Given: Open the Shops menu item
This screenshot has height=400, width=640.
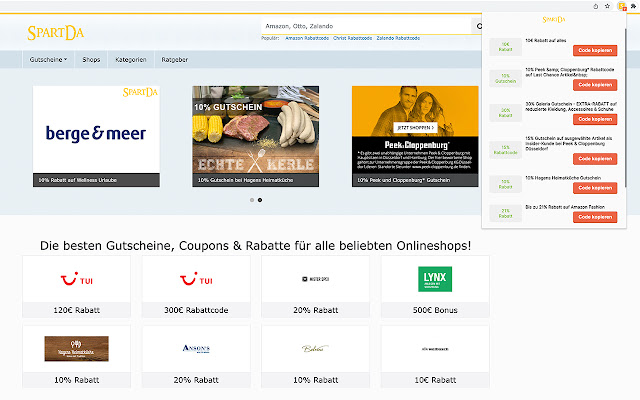Looking at the screenshot, I should click(91, 60).
